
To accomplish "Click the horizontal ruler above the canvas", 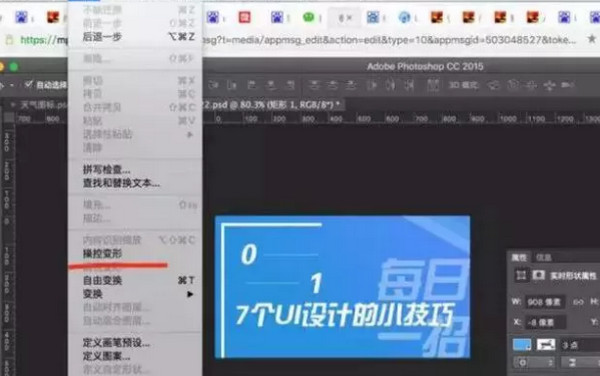I will tap(401, 119).
